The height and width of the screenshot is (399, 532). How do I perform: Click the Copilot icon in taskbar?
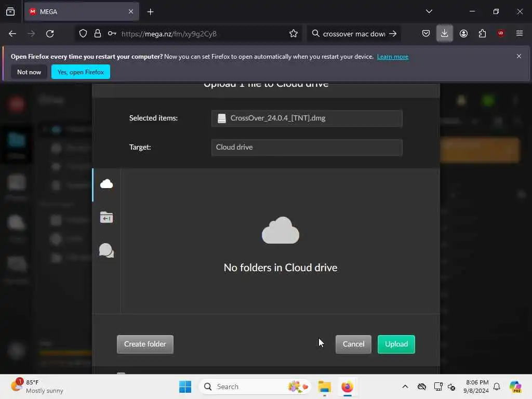515,387
